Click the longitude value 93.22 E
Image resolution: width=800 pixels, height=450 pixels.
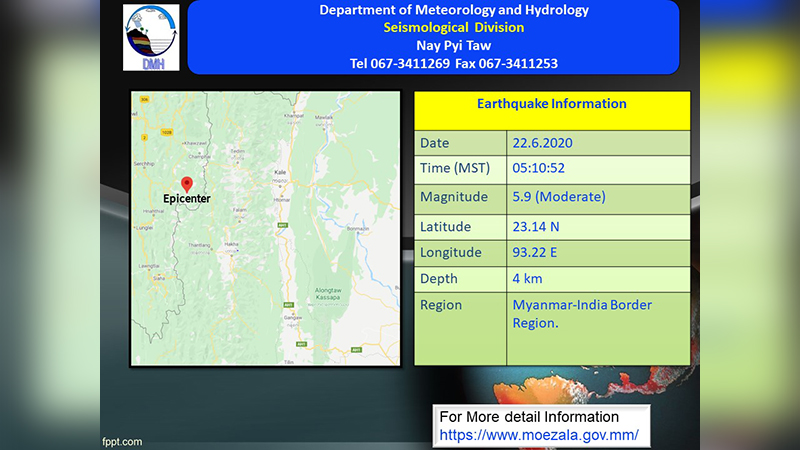point(535,253)
